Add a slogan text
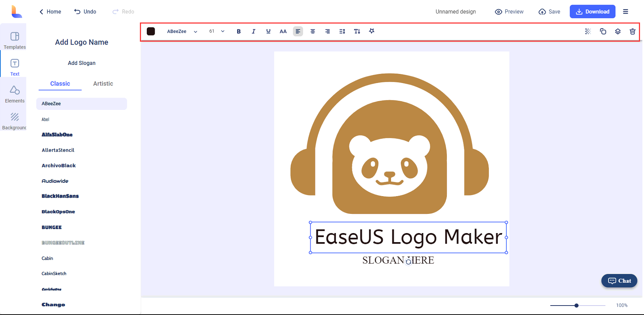Image resolution: width=644 pixels, height=315 pixels. [82, 63]
